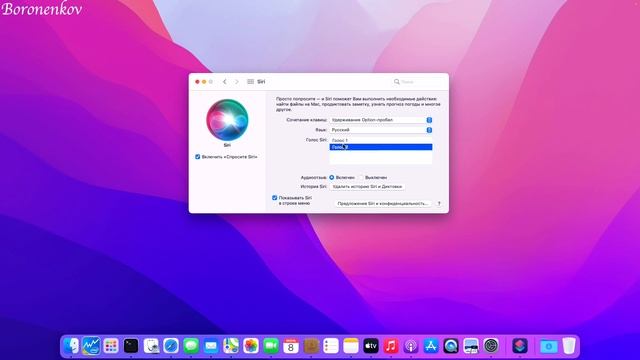
Task: Open the brown Contacts icon in Dock
Action: pyautogui.click(x=311, y=346)
